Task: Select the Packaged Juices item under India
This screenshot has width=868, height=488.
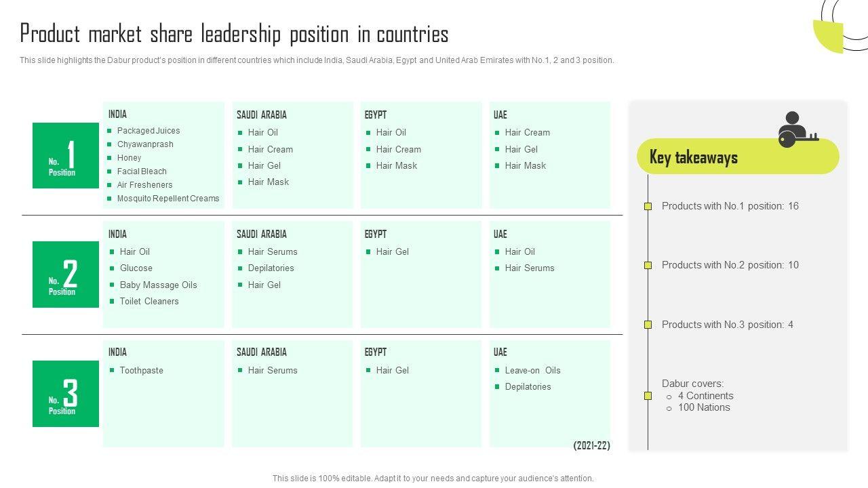Action: [x=148, y=131]
